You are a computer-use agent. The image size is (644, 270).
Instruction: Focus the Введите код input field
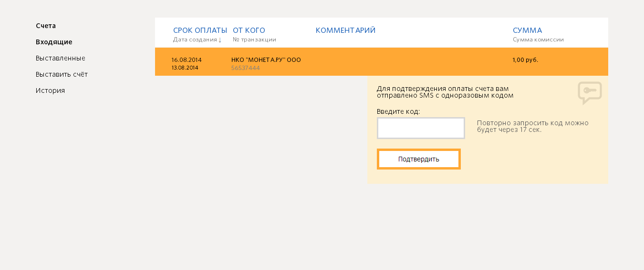pyautogui.click(x=421, y=128)
